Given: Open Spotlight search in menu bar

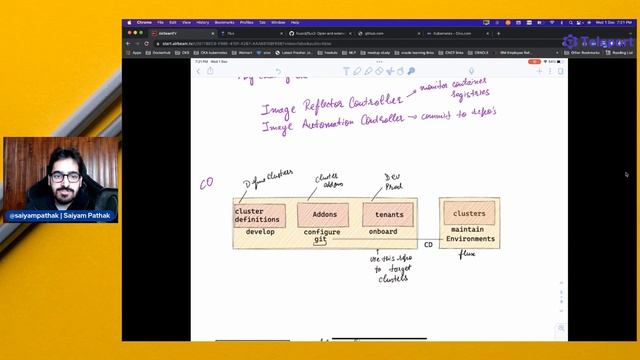Looking at the screenshot, I should point(571,23).
